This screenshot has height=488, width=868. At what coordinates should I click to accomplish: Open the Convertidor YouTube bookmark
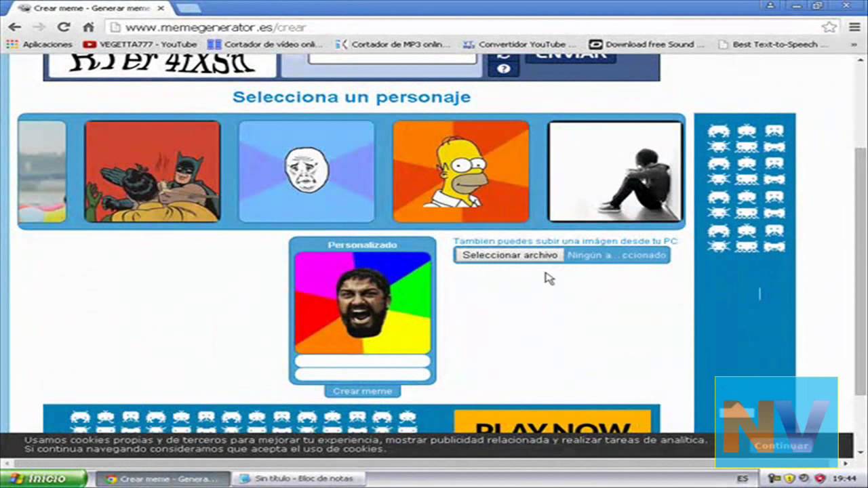point(520,44)
